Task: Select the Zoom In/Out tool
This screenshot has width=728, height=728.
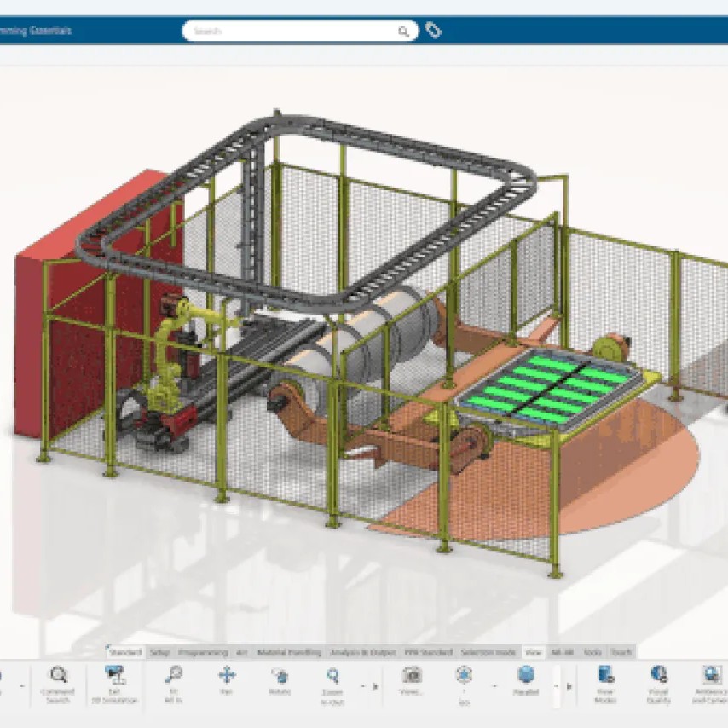Action: coord(332,676)
